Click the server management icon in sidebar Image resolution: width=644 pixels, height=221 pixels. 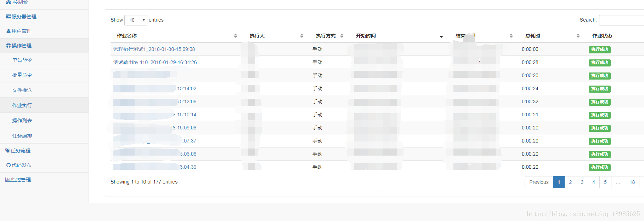pos(9,17)
